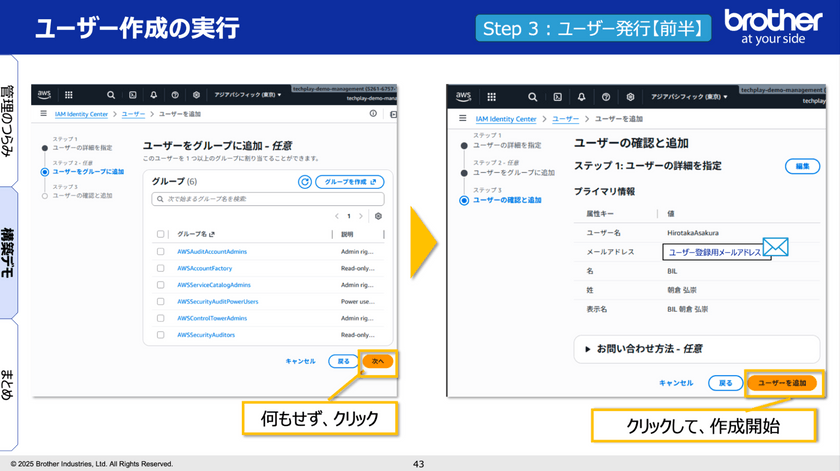Toggle the hamburger menu beside IAM Identity Center on left
Viewport: 840px width, 471px height.
coord(43,115)
